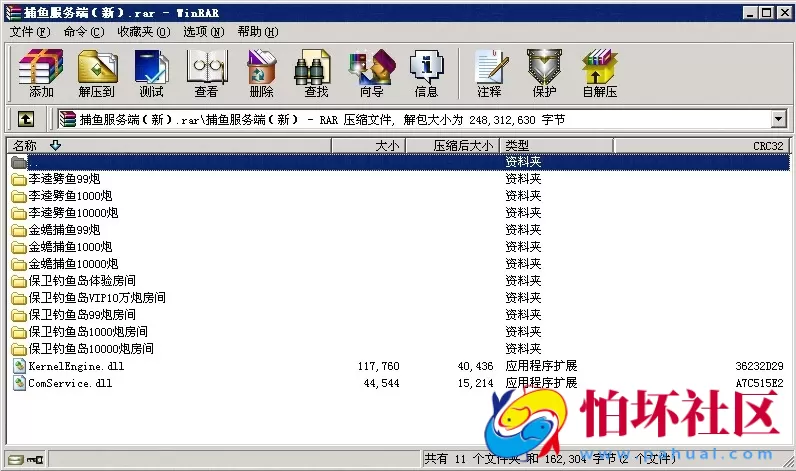
Task: Minimize the WinRAR window
Action: (750, 13)
